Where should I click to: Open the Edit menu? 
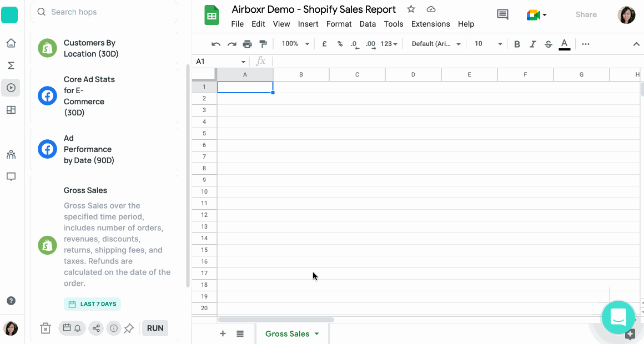pos(258,24)
